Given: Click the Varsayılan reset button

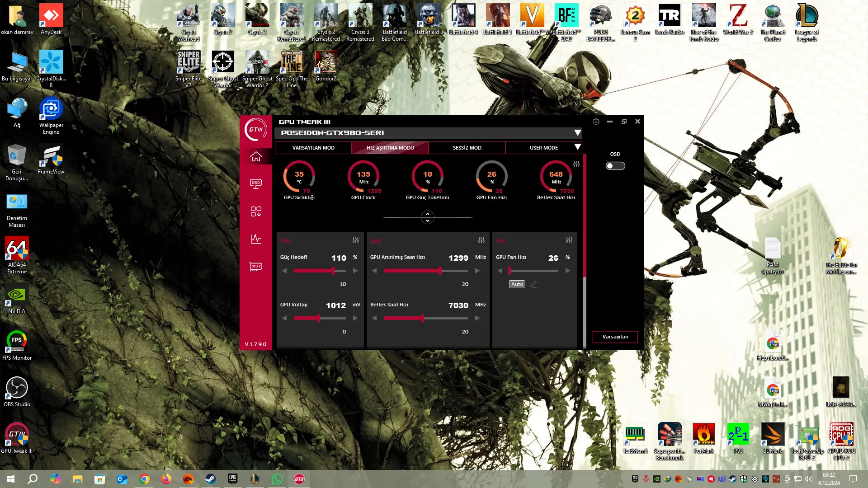Looking at the screenshot, I should point(615,337).
